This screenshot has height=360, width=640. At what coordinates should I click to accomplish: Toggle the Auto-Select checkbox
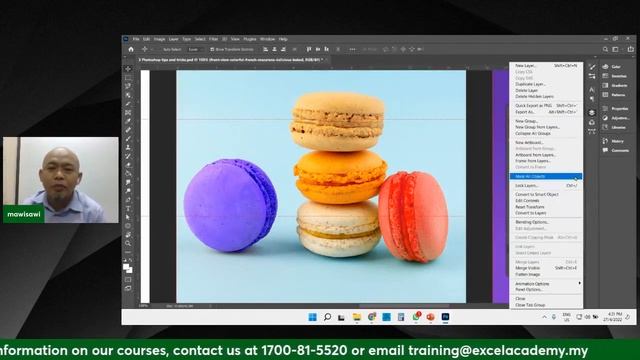point(160,49)
